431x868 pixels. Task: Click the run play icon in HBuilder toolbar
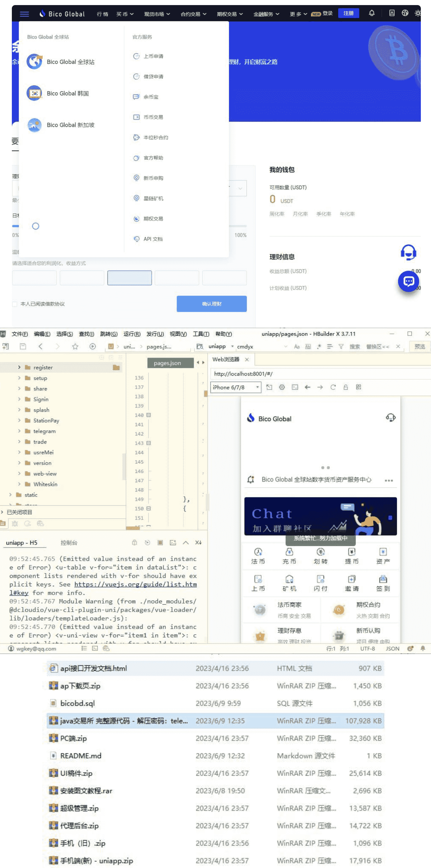93,346
